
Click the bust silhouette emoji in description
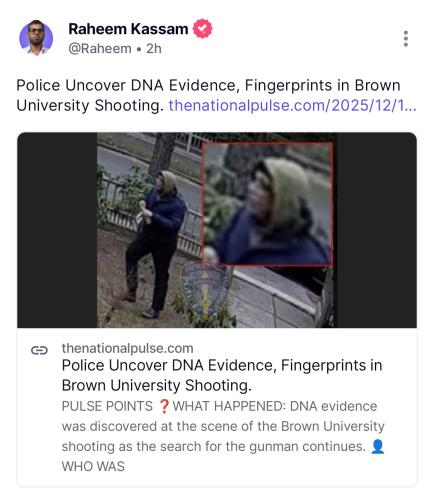tap(377, 446)
